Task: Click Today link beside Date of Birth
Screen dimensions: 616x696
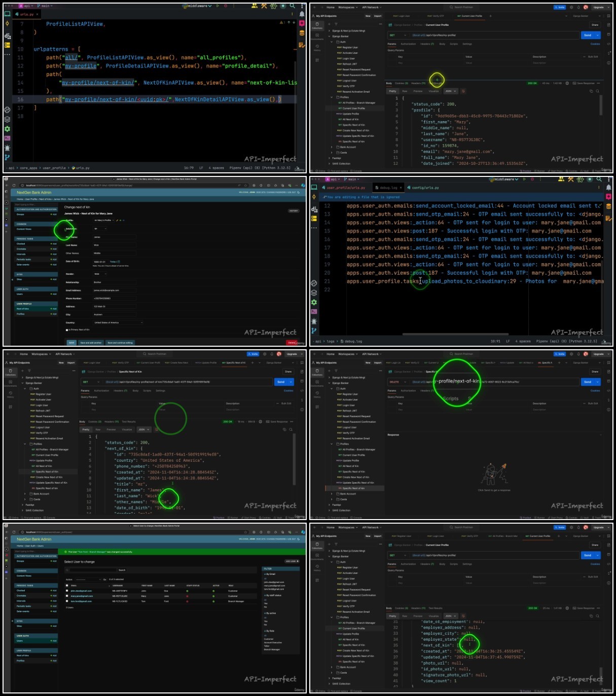Action: pyautogui.click(x=113, y=262)
